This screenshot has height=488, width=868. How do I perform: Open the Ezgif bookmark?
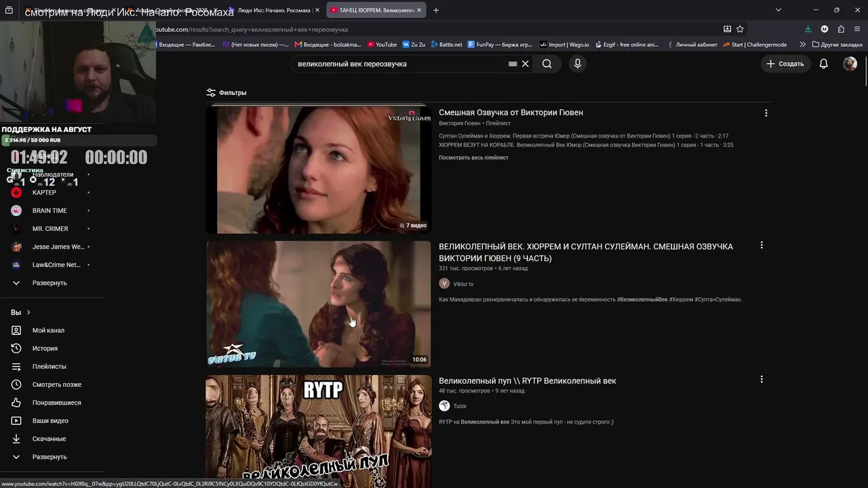(x=627, y=45)
